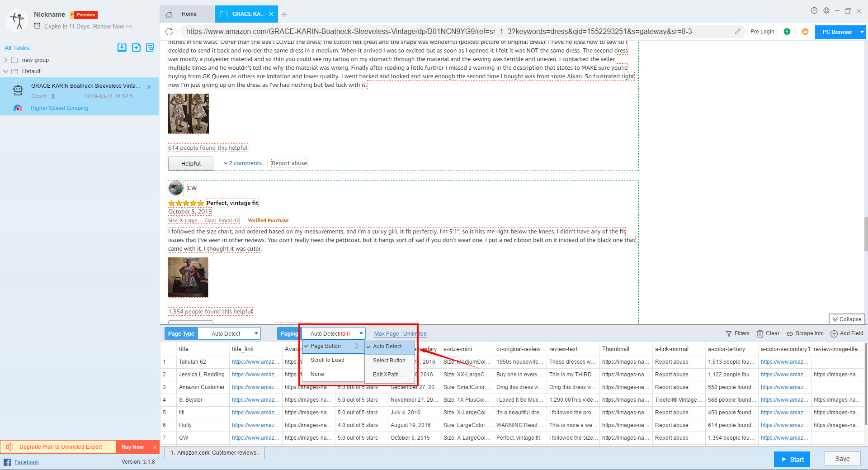This screenshot has width=868, height=470.
Task: Click the new task plus icon
Action: [x=136, y=47]
